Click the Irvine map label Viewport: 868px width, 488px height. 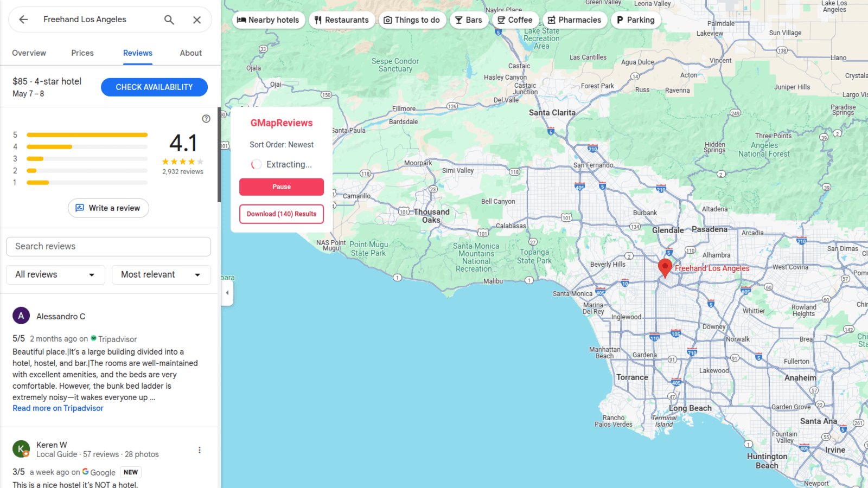pyautogui.click(x=835, y=450)
